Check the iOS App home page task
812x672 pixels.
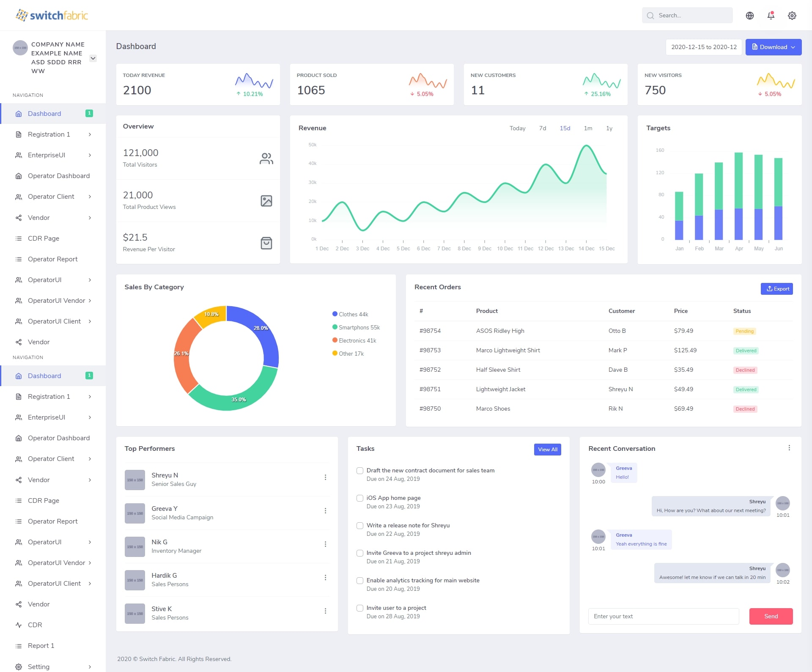360,498
